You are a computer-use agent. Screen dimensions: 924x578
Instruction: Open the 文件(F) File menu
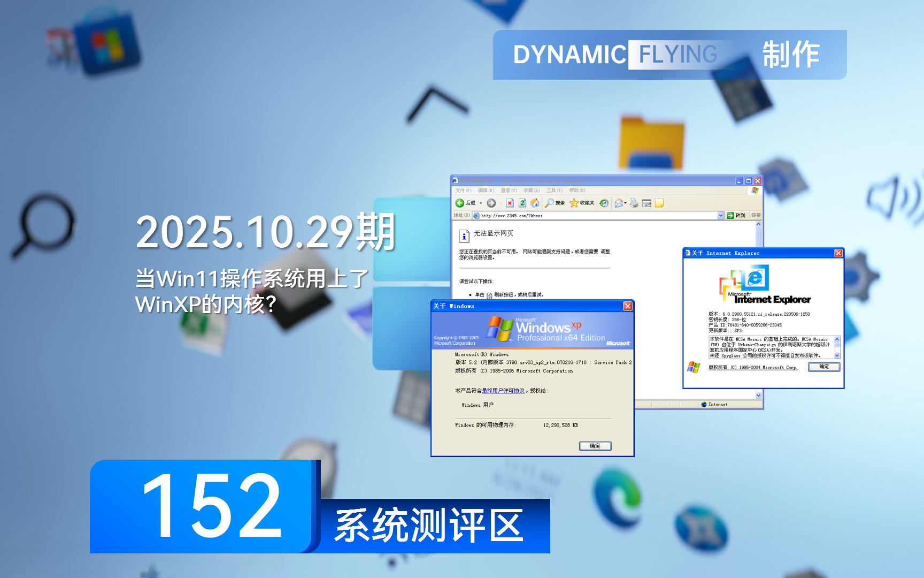(463, 190)
